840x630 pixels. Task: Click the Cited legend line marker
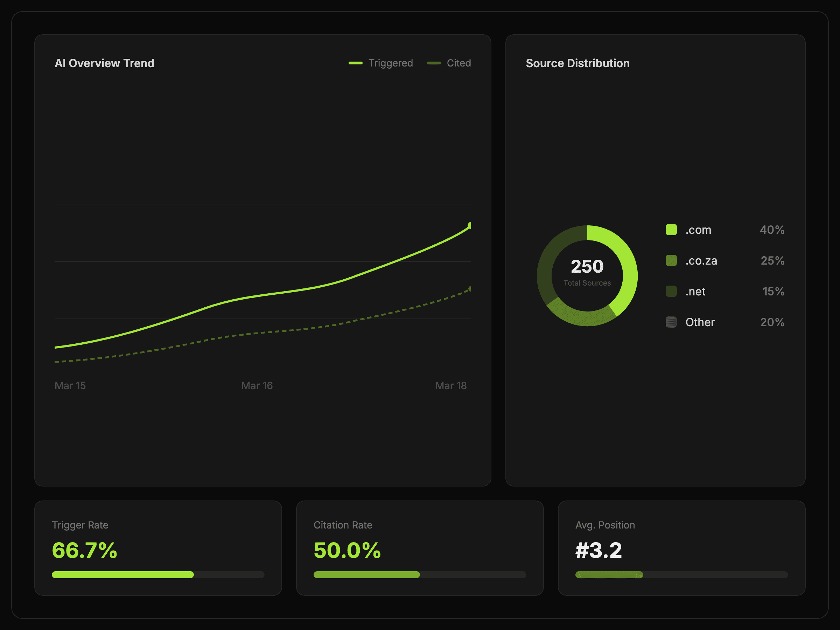(x=434, y=63)
